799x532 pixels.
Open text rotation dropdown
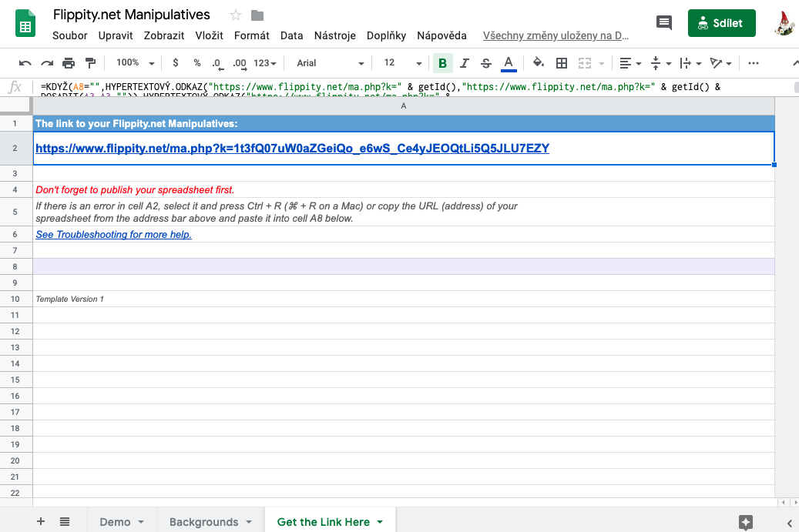tap(721, 63)
